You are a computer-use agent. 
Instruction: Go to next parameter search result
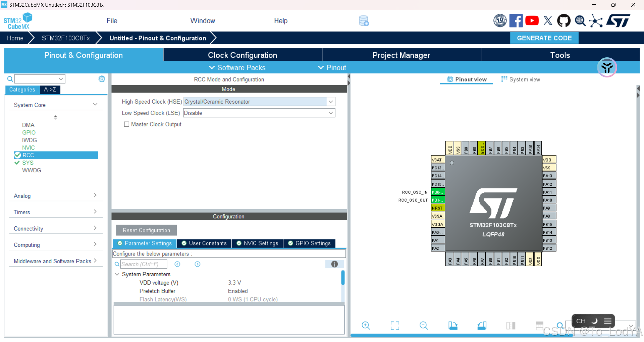pyautogui.click(x=198, y=264)
